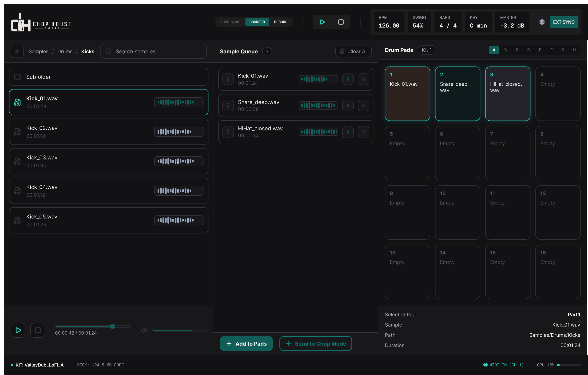The width and height of the screenshot is (588, 375).
Task: Expand the Subfolder row
Action: [x=109, y=77]
